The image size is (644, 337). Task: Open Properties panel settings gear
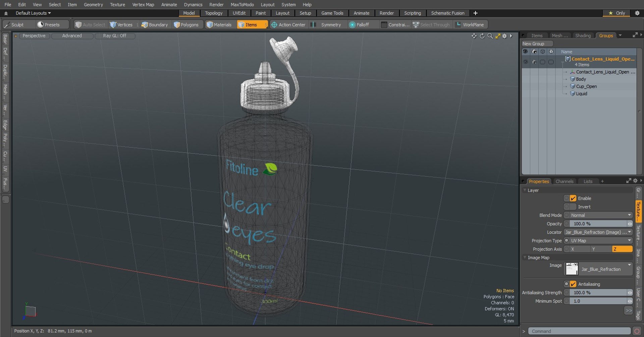click(x=635, y=181)
